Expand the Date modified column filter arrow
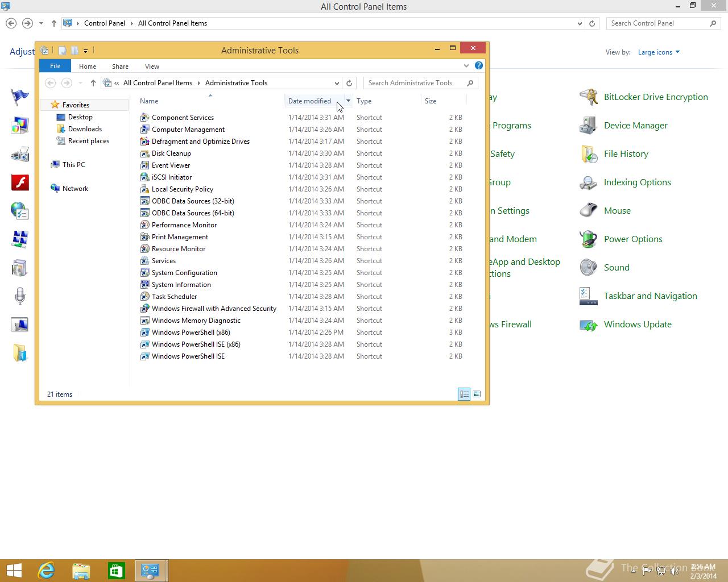 (x=348, y=101)
